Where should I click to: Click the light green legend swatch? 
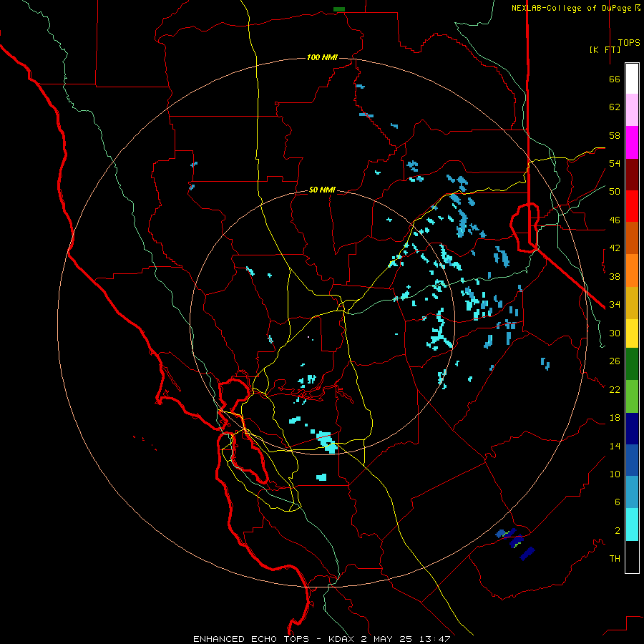click(632, 396)
